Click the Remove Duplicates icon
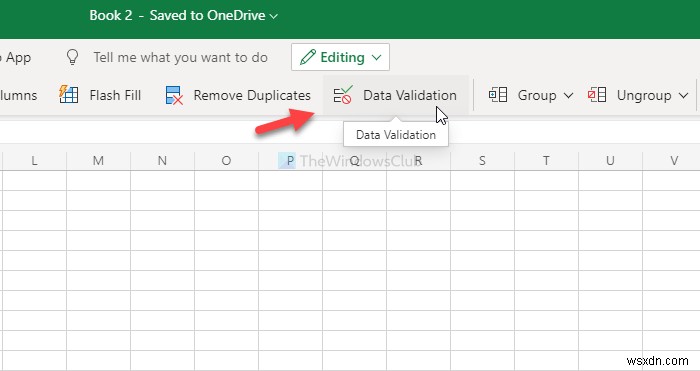The height and width of the screenshot is (371, 700). [x=174, y=95]
